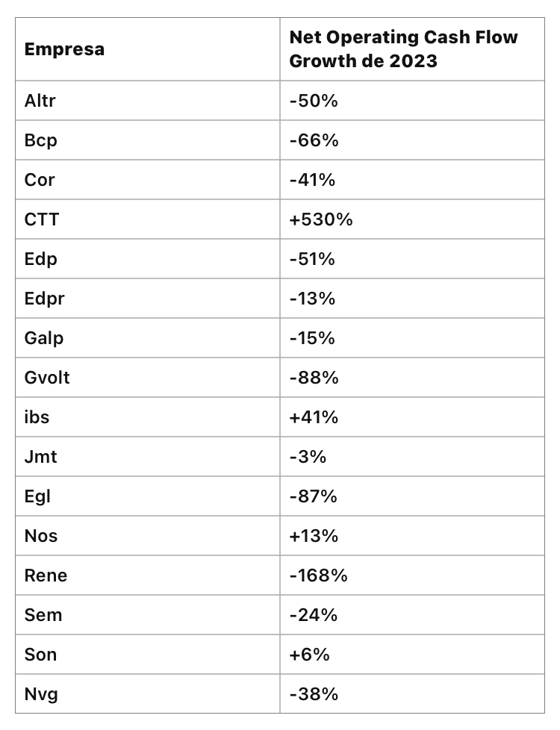Click the +6% value for Son

click(309, 655)
